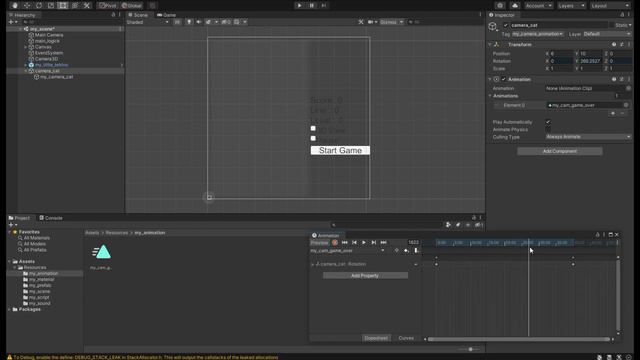Open the cloud services icon
The image size is (640, 360).
(515, 6)
